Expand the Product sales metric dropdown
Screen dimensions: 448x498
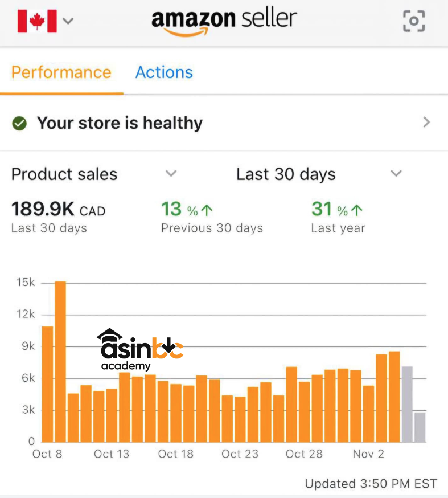click(171, 174)
